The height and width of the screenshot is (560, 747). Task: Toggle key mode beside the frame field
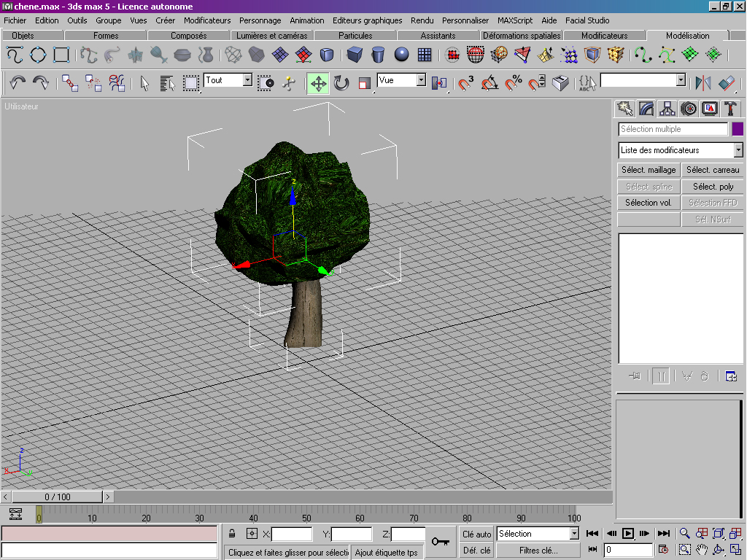[x=592, y=550]
